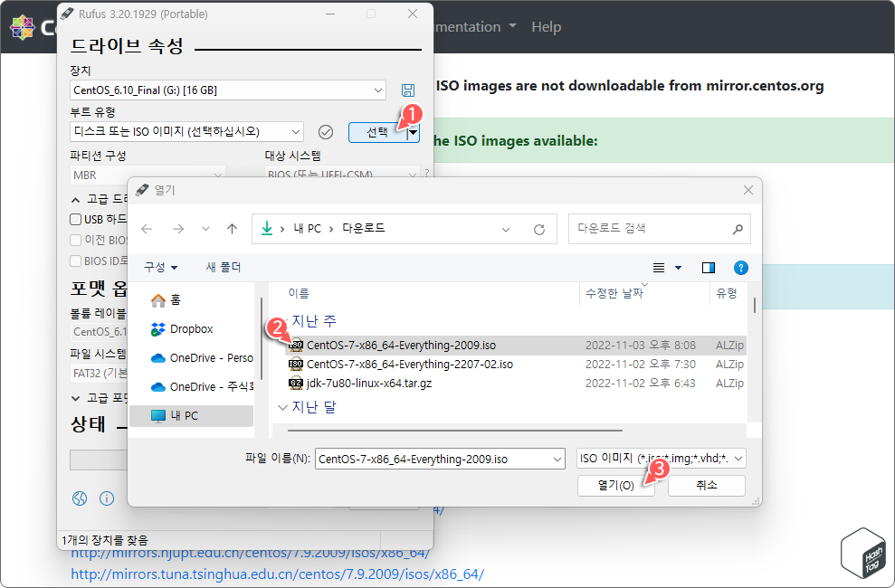Click the sidebar vertical scrollbar
Screen dimensions: 895x588
click(262, 338)
